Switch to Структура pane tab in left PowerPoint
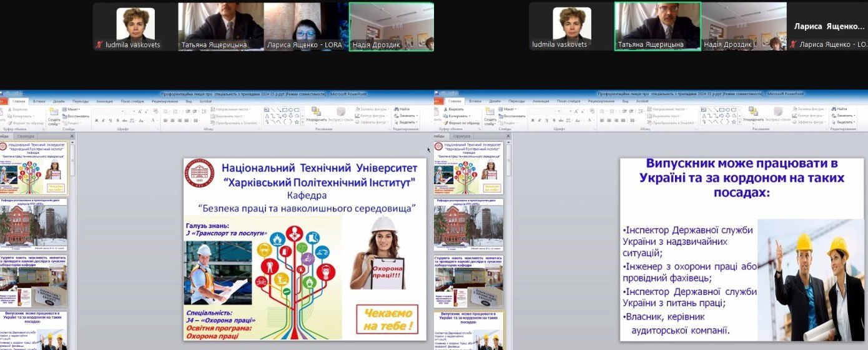868x350 pixels. [24, 136]
